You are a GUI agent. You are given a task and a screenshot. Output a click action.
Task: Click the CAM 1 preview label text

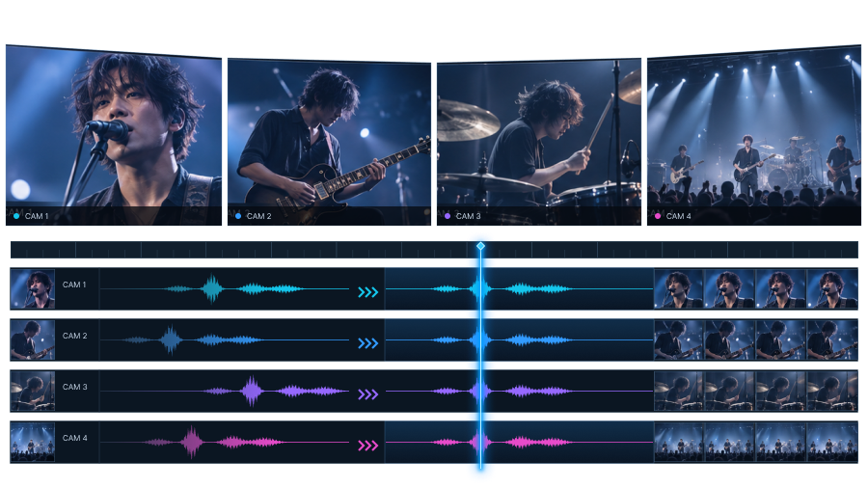(x=37, y=216)
